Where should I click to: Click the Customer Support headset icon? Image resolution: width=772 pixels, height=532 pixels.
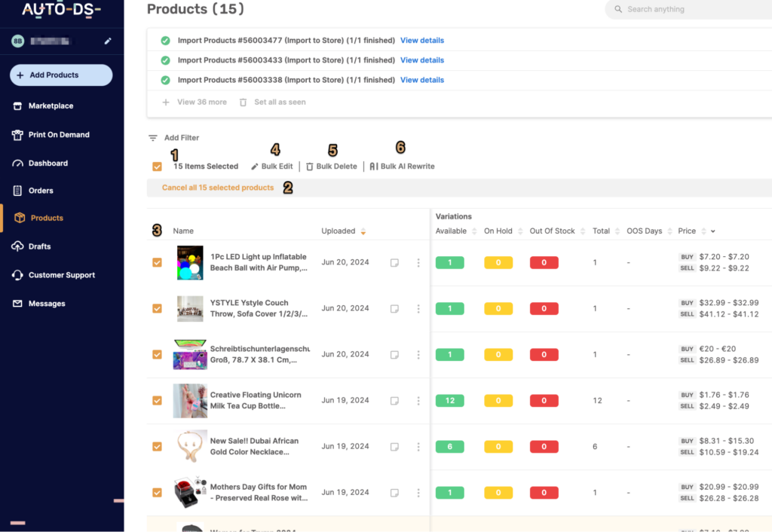click(x=17, y=275)
